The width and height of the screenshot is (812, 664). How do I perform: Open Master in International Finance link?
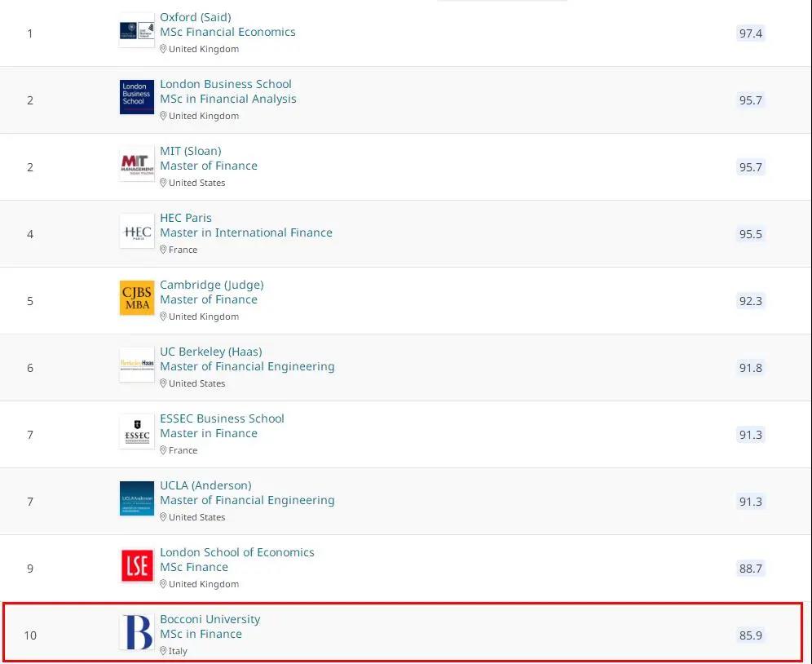[x=246, y=232]
